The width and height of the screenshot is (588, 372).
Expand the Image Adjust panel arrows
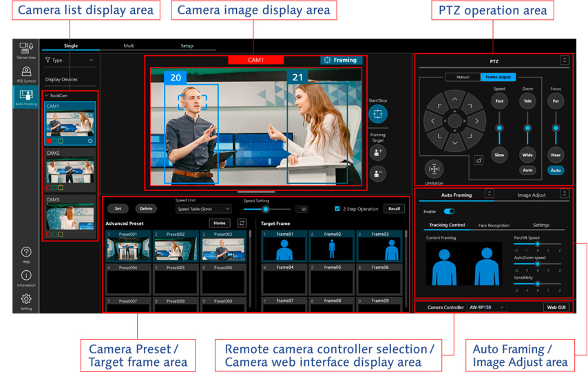coord(565,194)
